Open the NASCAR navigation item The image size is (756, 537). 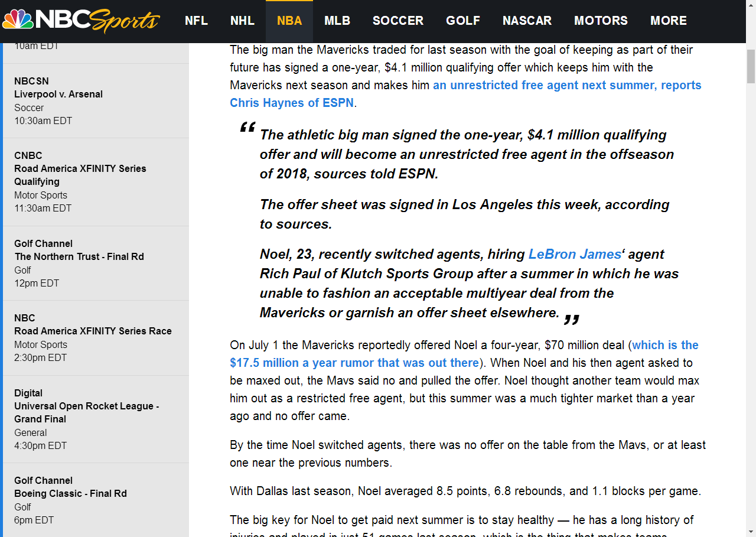coord(527,21)
